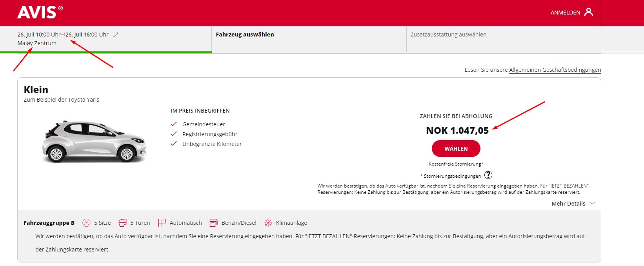Click the 5 Sitze label
This screenshot has width=644, height=266.
click(x=102, y=223)
